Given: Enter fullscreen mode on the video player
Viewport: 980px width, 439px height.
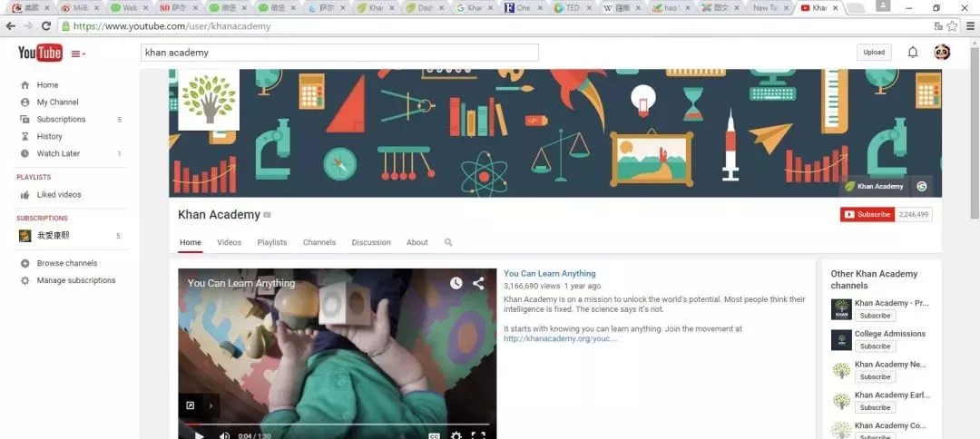Looking at the screenshot, I should [x=478, y=435].
